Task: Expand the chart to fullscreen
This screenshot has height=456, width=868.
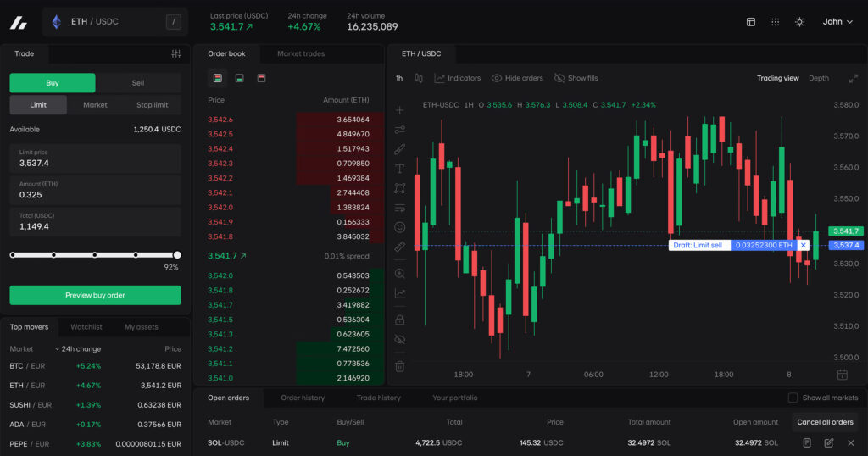Action: click(x=853, y=79)
